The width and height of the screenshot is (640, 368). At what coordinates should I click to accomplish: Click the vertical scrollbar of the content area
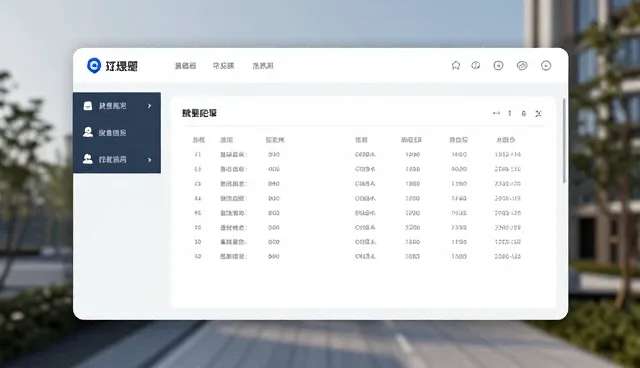pos(564,141)
